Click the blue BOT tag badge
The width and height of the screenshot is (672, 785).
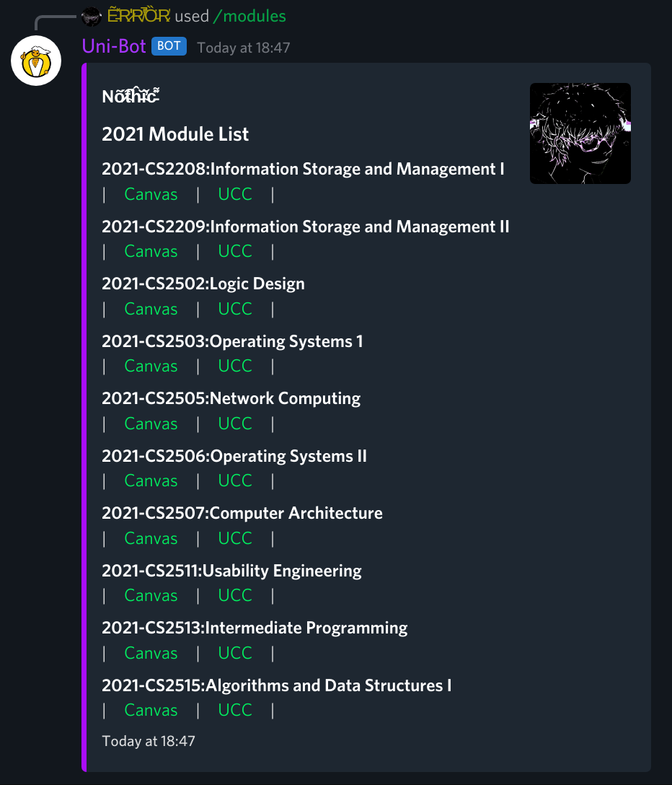click(x=169, y=46)
